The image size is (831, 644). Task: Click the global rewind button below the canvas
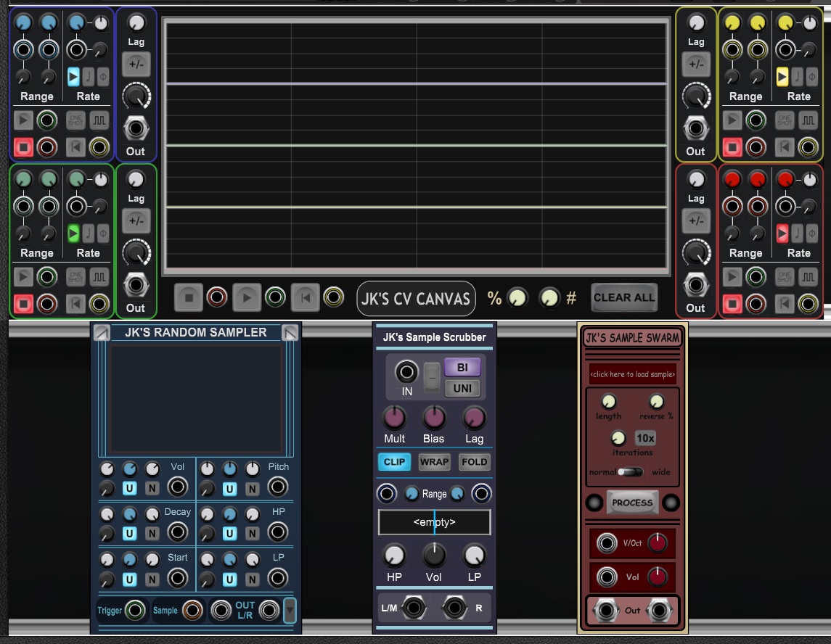(x=306, y=297)
